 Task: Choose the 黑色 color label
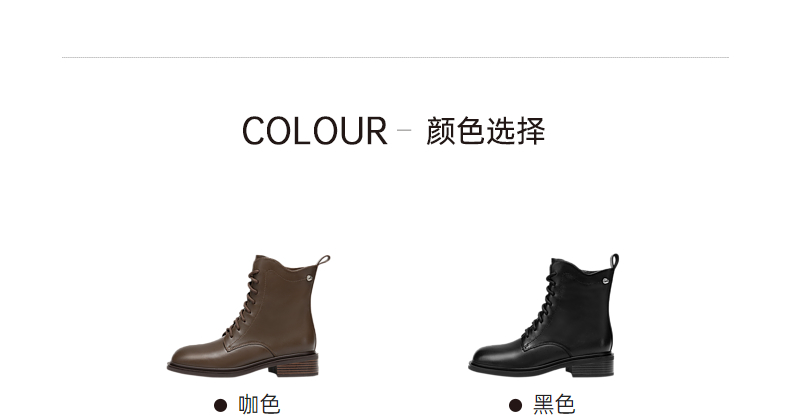pos(554,404)
